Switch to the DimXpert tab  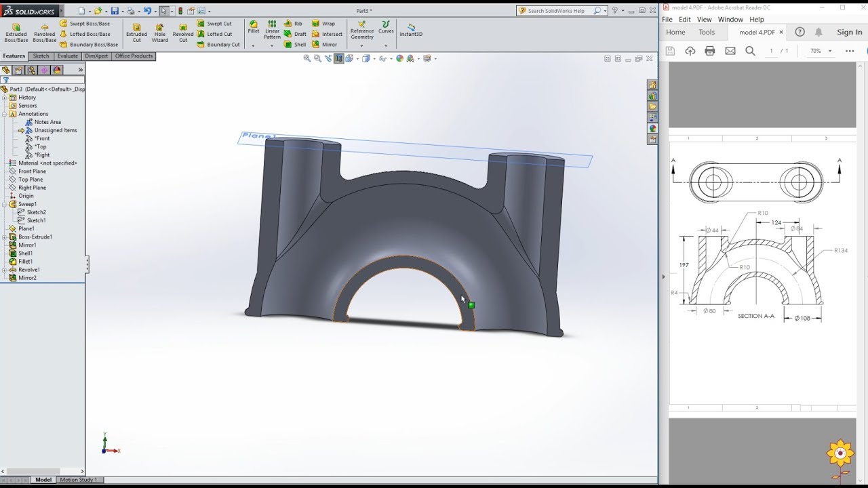click(x=96, y=56)
